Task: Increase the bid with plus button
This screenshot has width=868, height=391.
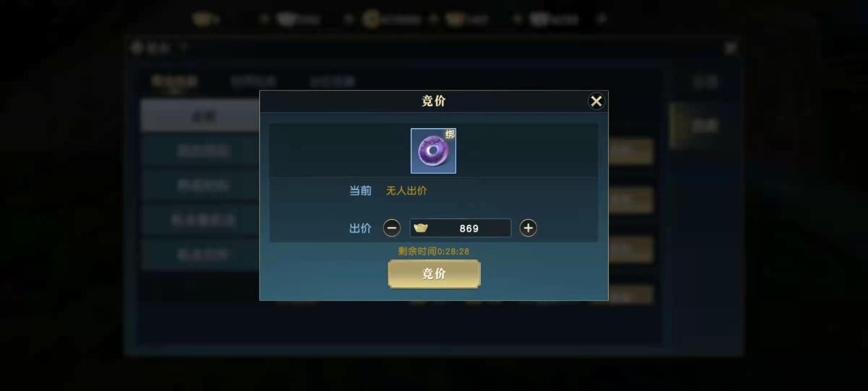Action: [x=528, y=228]
